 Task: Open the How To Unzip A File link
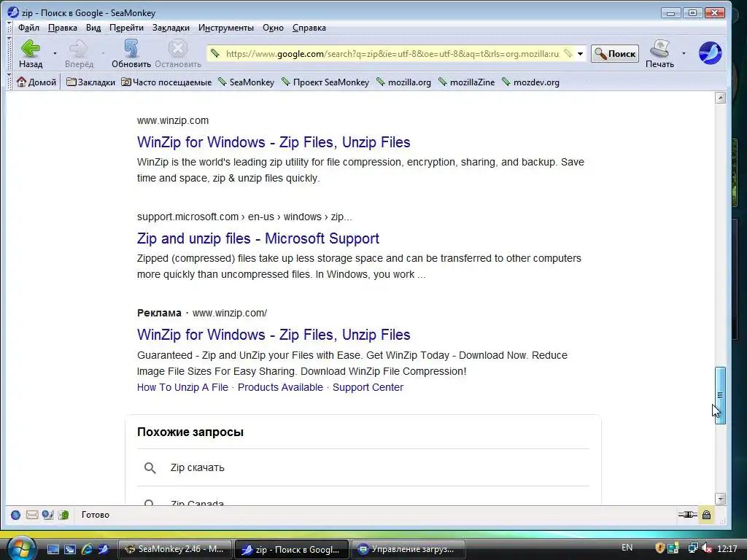point(182,387)
